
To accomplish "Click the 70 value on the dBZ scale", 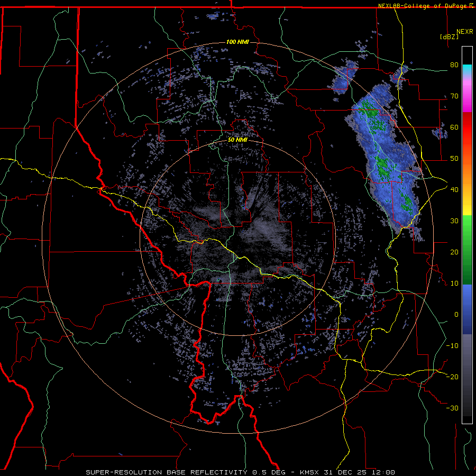I will [x=454, y=96].
